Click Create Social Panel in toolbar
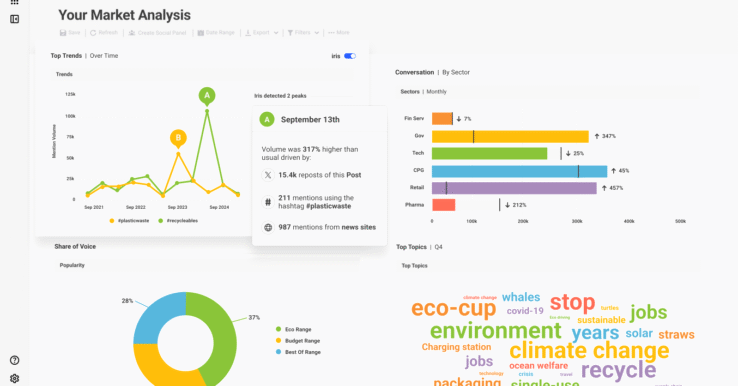The width and height of the screenshot is (738, 386). 157,32
